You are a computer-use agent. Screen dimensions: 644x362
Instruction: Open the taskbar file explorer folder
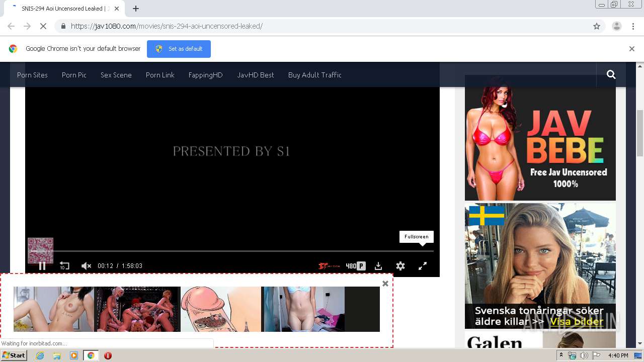pos(57,355)
